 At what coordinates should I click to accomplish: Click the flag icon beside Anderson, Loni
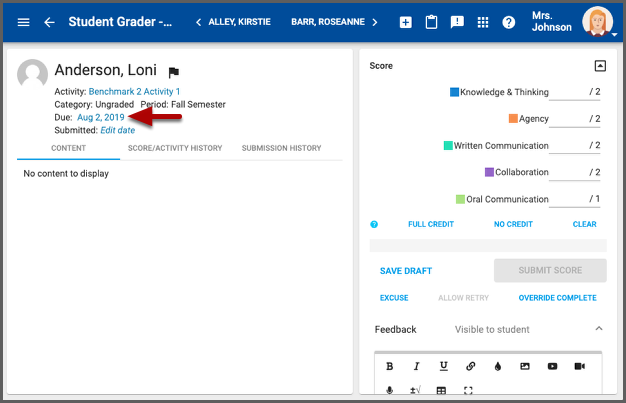[x=174, y=72]
